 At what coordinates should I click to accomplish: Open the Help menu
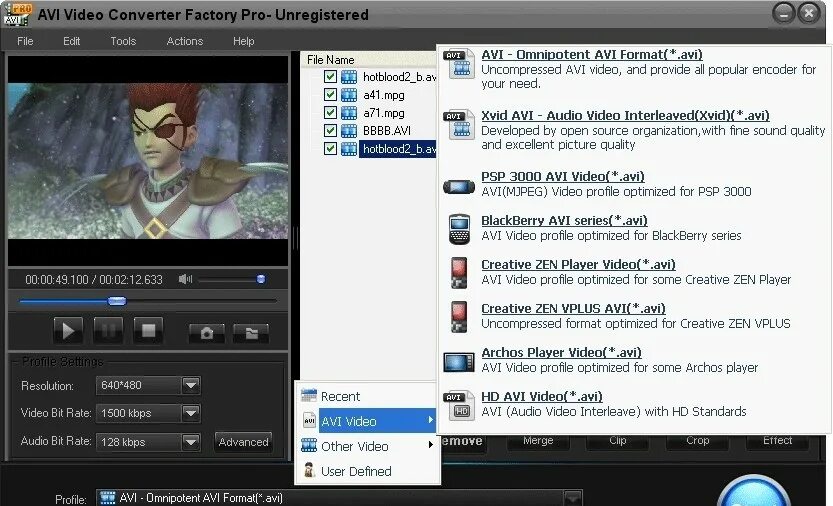[243, 41]
